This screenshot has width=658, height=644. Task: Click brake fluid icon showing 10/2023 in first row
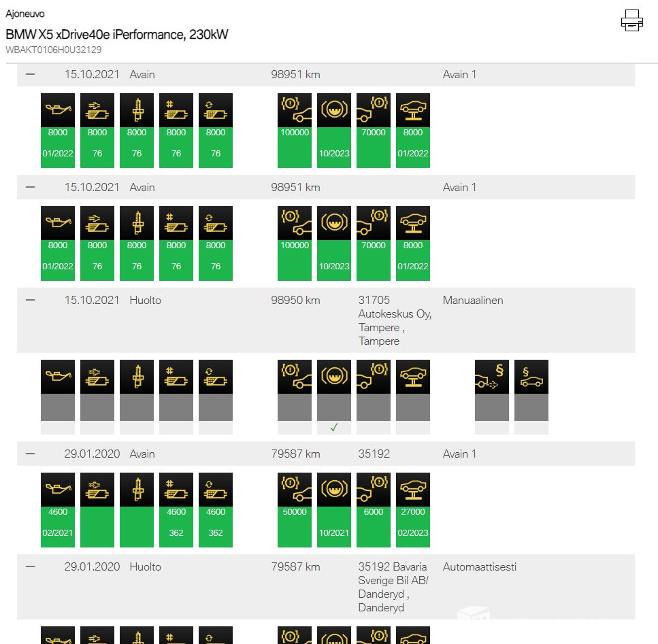pyautogui.click(x=334, y=110)
